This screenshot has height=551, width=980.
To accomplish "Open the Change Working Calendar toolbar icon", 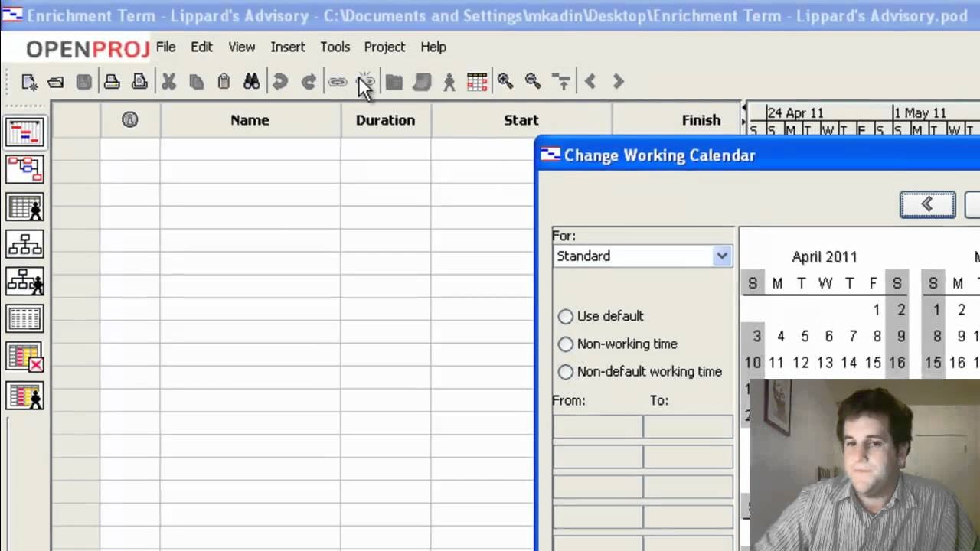I will pyautogui.click(x=477, y=82).
